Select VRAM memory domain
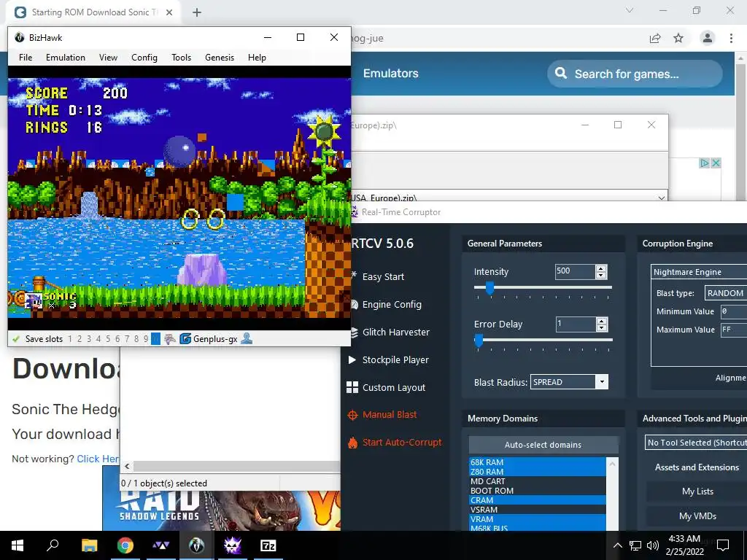747x560 pixels. [538, 519]
